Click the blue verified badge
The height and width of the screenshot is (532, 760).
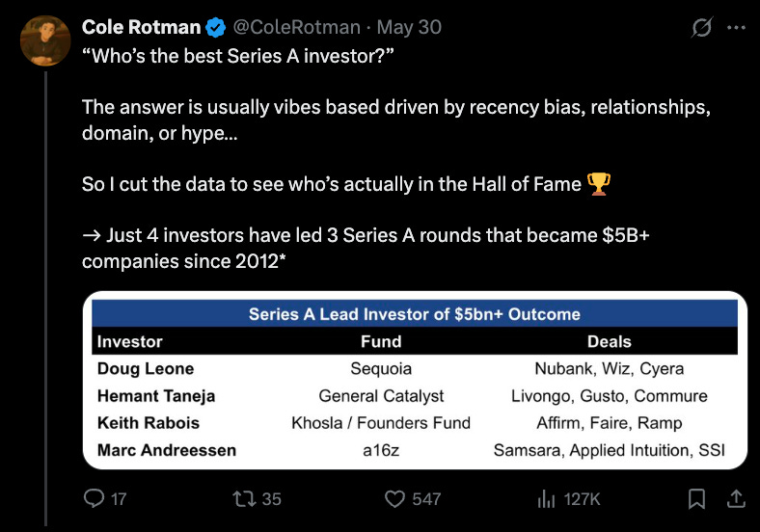216,28
